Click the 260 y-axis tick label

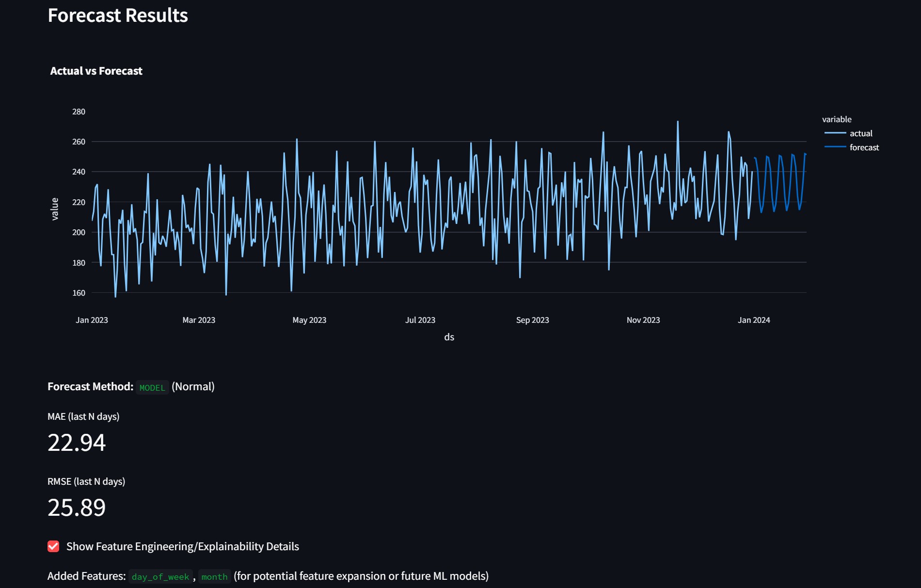(x=79, y=142)
